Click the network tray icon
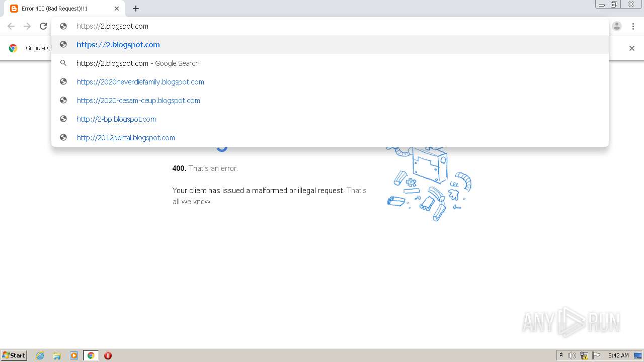Viewport: 644px width, 362px height. tap(584, 355)
